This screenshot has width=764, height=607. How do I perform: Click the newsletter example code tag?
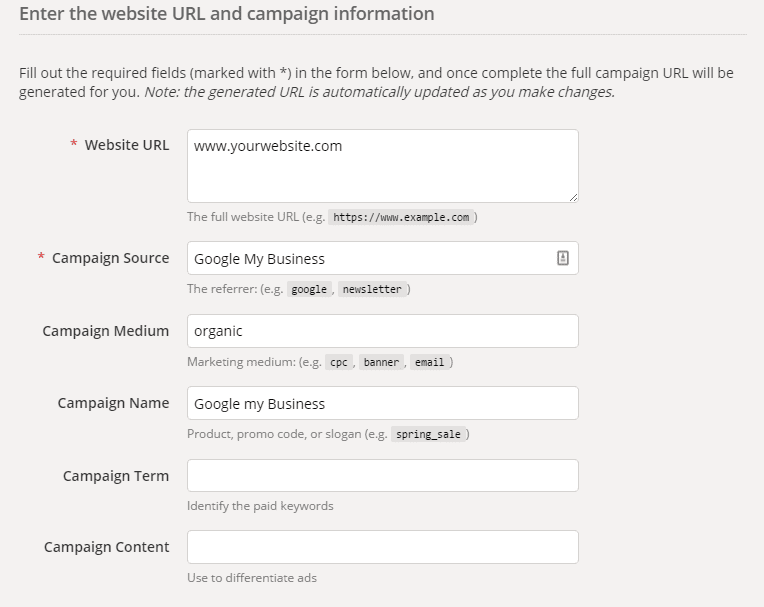point(372,289)
